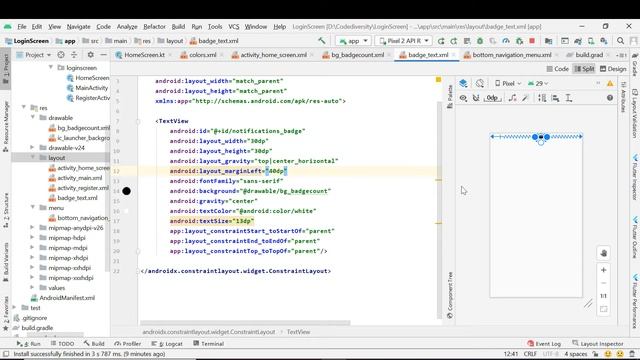
Task: Open the Refactor menu
Action: click(154, 27)
